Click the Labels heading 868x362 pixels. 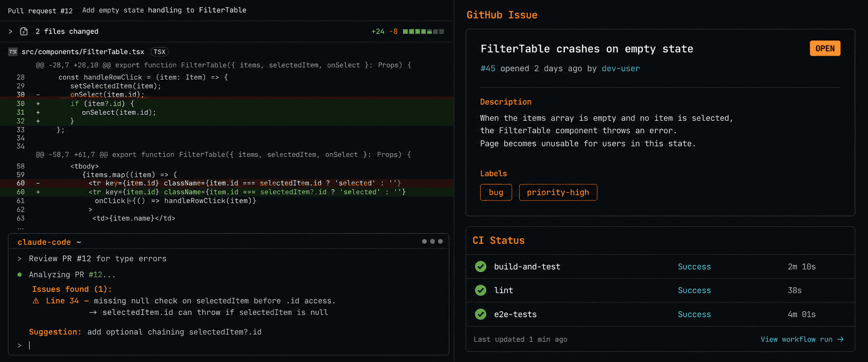click(493, 174)
